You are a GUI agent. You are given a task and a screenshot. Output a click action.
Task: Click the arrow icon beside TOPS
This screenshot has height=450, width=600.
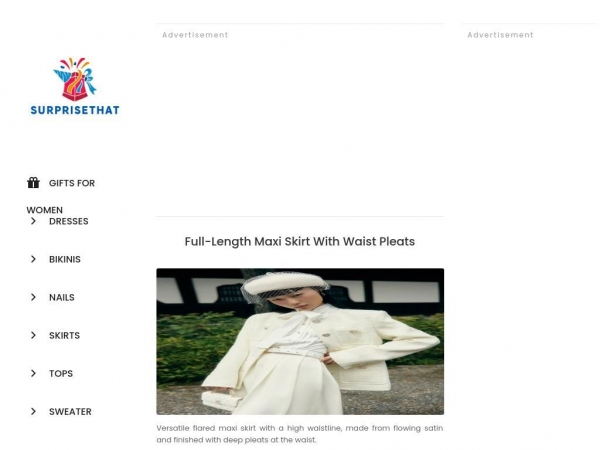pyautogui.click(x=33, y=373)
